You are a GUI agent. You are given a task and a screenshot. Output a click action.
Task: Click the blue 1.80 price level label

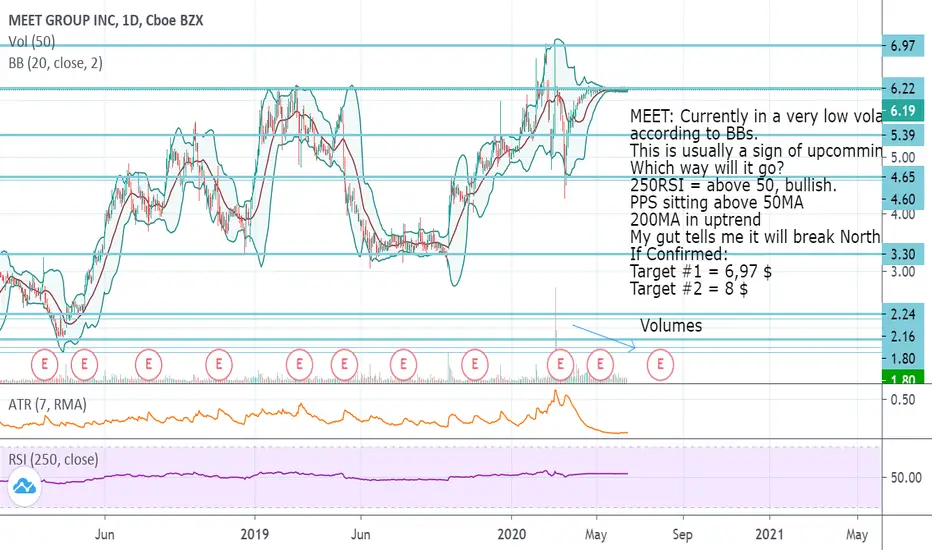point(903,359)
